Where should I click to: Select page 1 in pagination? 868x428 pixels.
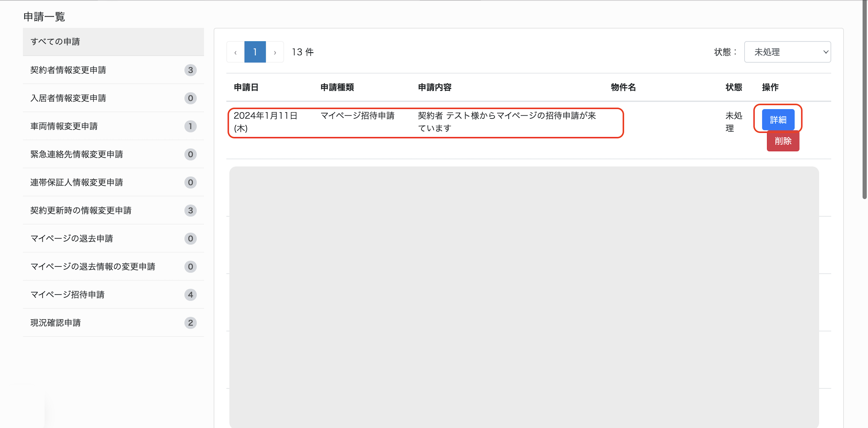click(255, 52)
